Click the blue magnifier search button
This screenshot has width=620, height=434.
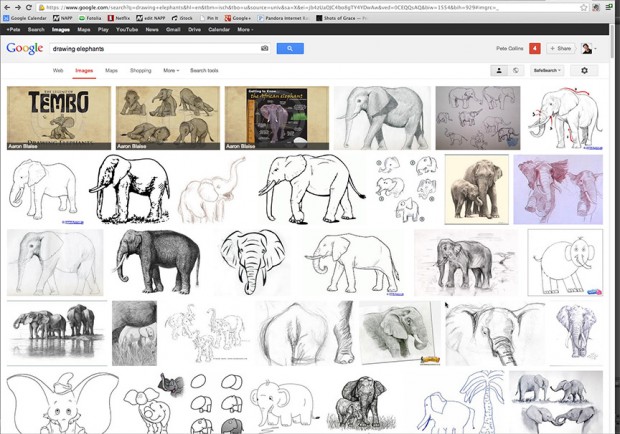point(290,49)
